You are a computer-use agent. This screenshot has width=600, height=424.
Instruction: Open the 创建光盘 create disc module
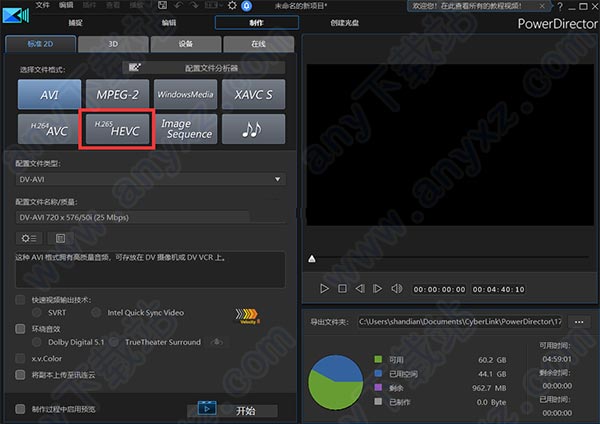(x=344, y=23)
